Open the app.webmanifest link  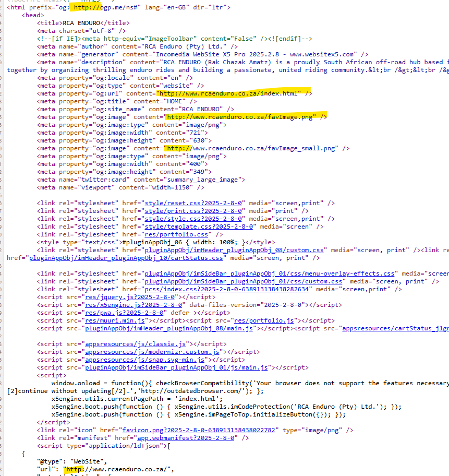coord(186,438)
